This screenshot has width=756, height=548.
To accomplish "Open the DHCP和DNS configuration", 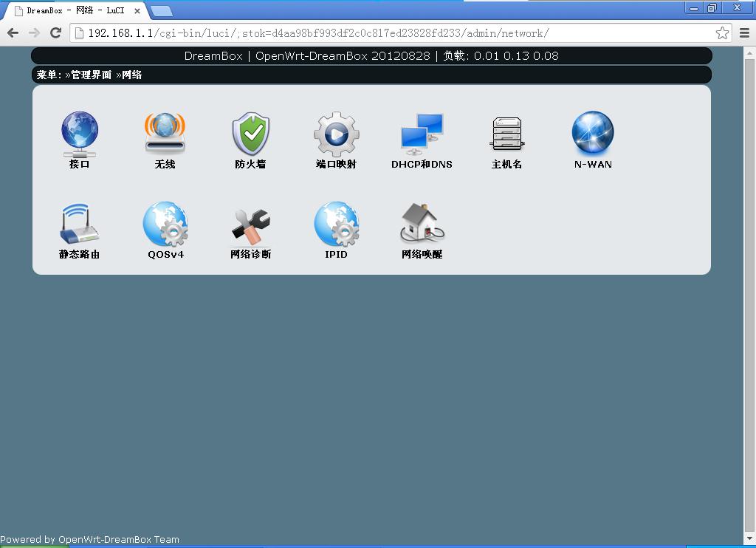I will [422, 139].
